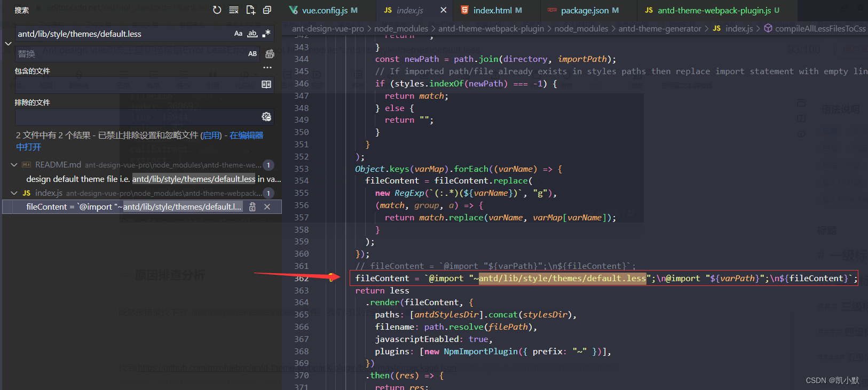Open new search editor icon
This screenshot has width=868, height=390.
pyautogui.click(x=251, y=10)
